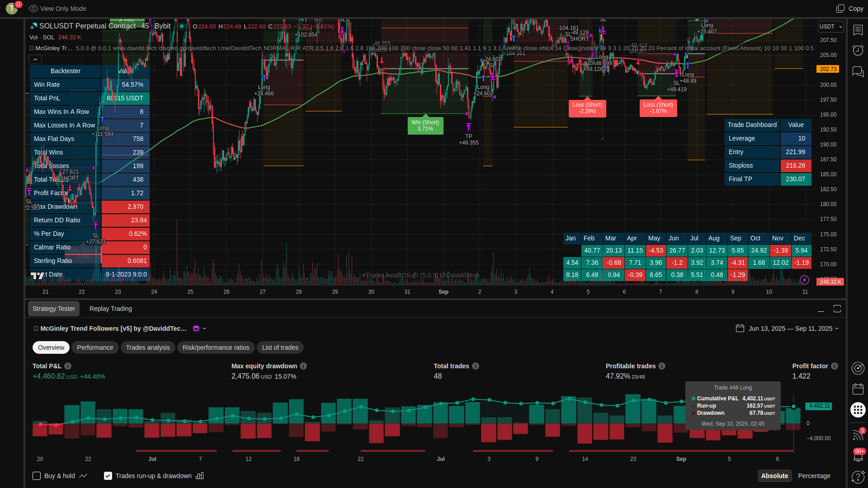868x488 pixels.
Task: Click the Profit factor info icon
Action: pyautogui.click(x=835, y=366)
